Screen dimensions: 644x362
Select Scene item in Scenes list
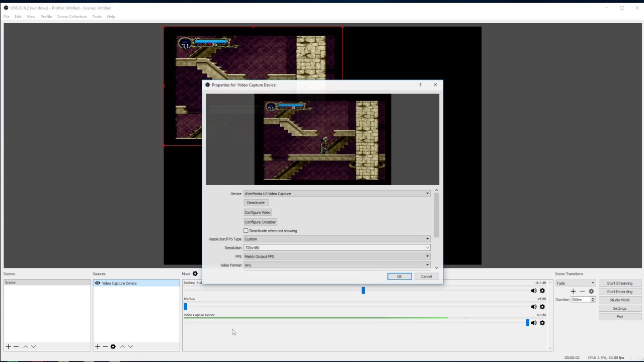point(47,283)
